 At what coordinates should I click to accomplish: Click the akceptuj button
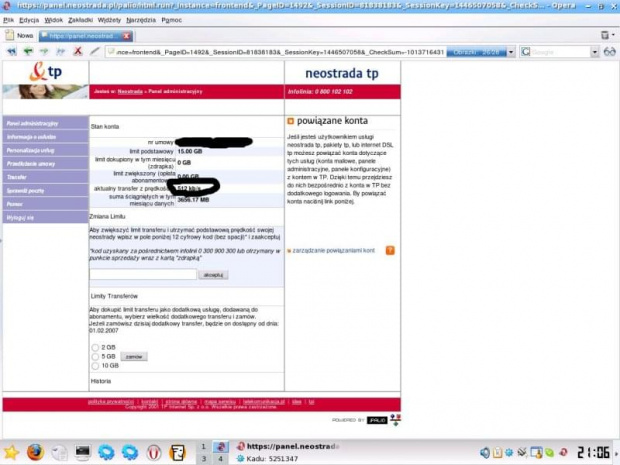click(213, 275)
